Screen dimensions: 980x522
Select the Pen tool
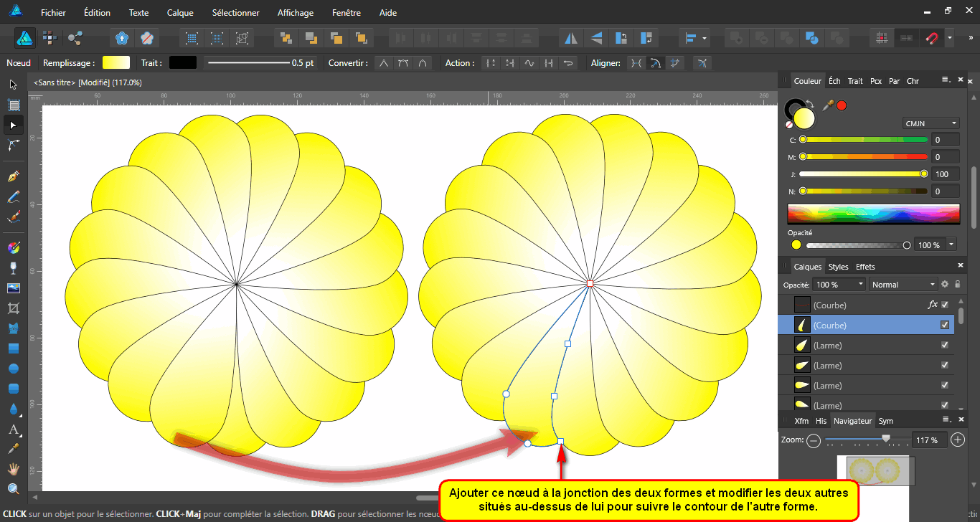tap(13, 176)
